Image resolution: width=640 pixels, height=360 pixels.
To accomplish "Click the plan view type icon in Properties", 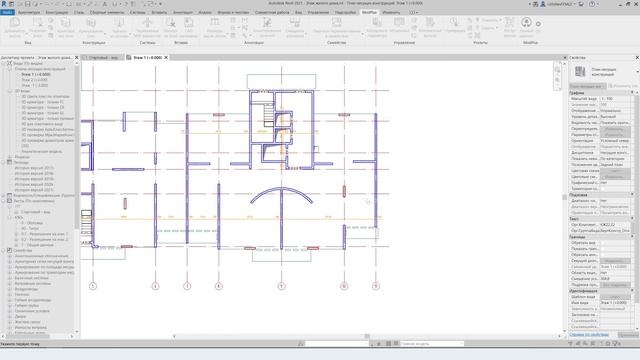I will click(x=580, y=72).
